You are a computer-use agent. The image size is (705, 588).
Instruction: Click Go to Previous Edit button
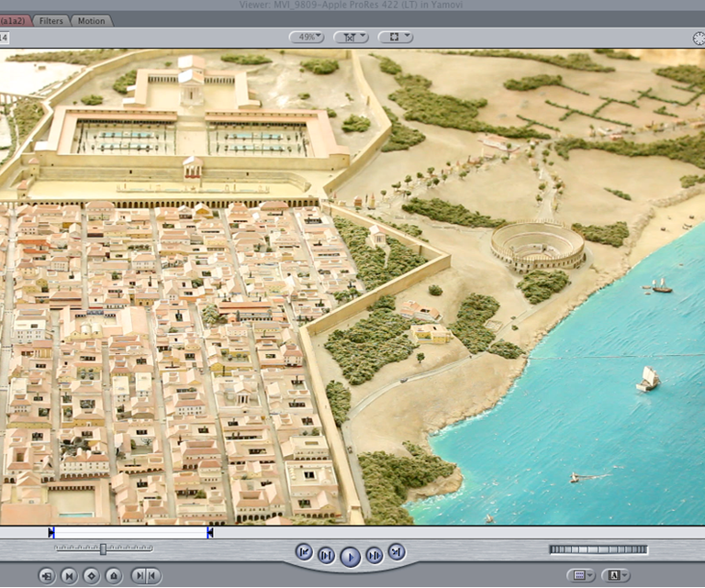click(x=305, y=551)
